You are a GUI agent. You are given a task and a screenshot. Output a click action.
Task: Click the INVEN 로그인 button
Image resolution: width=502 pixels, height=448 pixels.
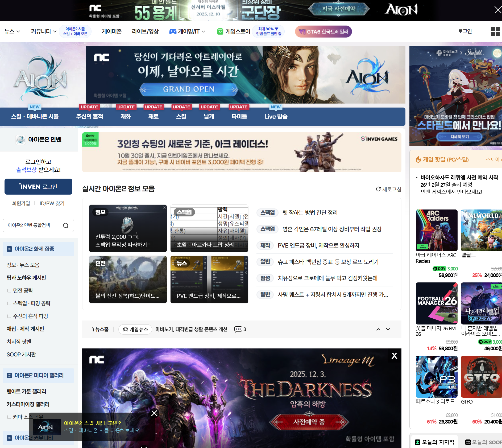[x=38, y=187]
